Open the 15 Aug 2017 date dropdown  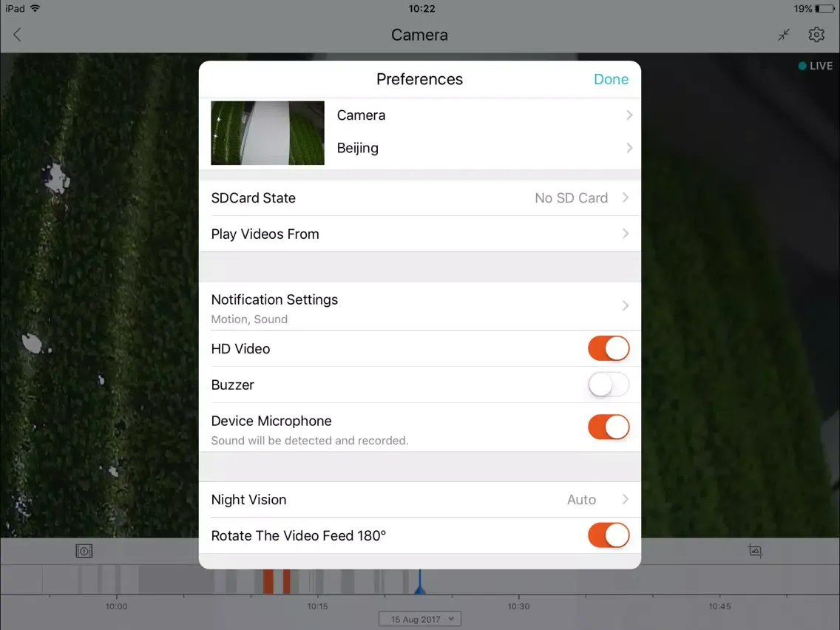coord(419,620)
